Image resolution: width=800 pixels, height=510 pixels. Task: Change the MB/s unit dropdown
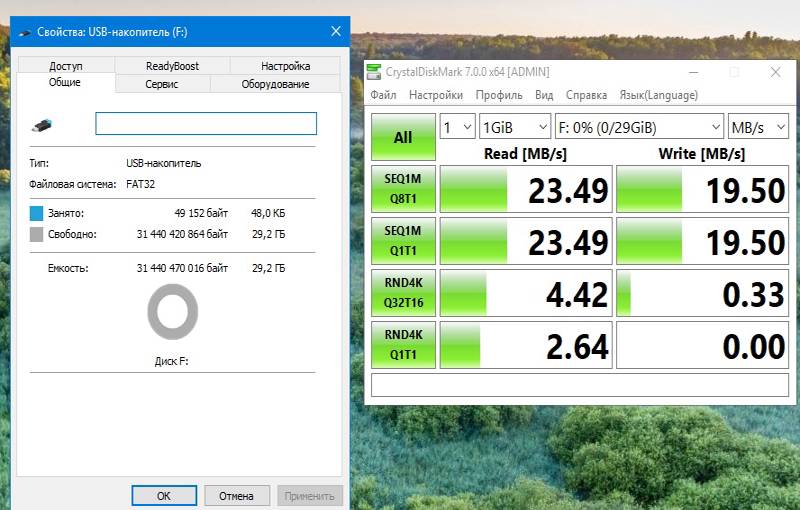[x=758, y=127]
